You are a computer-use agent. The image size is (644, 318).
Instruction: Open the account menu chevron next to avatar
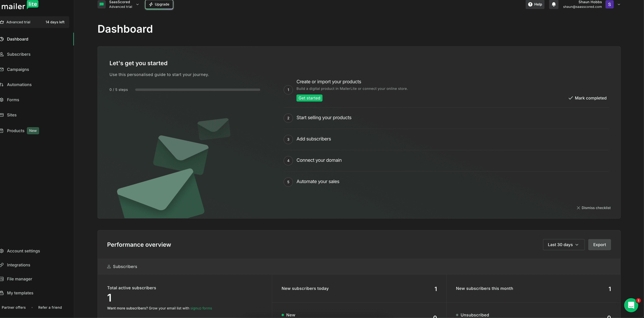[x=619, y=4]
